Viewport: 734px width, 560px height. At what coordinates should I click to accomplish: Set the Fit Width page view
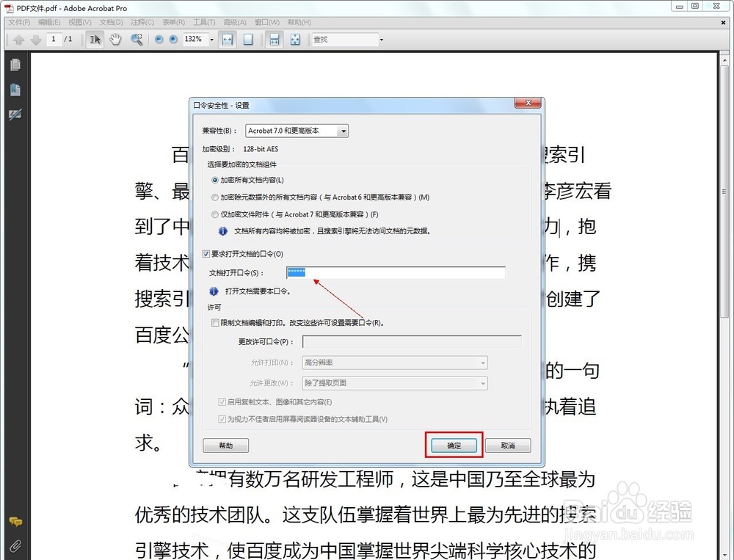point(228,40)
